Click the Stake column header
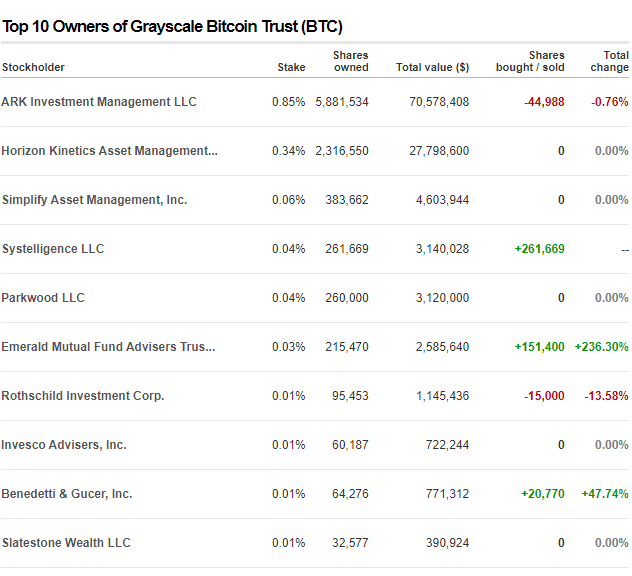Viewport: 632px width, 576px height. (x=291, y=67)
